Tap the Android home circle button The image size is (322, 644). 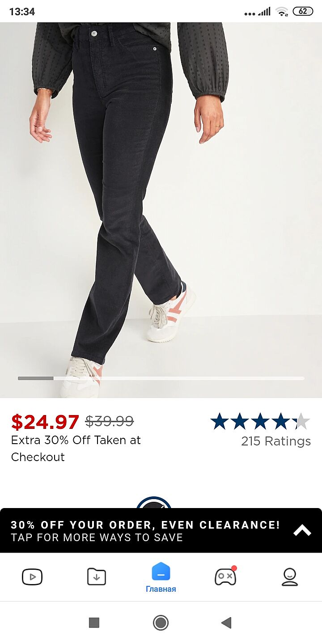(161, 623)
